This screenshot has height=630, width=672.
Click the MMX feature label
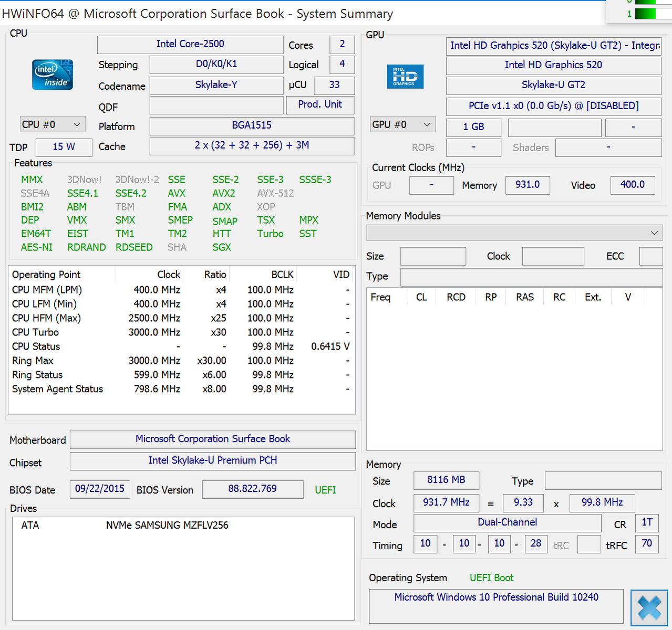pyautogui.click(x=32, y=180)
